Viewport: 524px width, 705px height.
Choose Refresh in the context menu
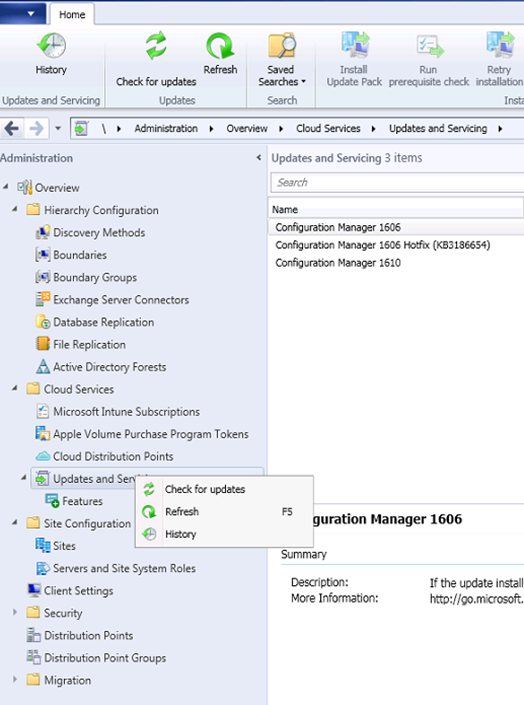tap(224, 512)
